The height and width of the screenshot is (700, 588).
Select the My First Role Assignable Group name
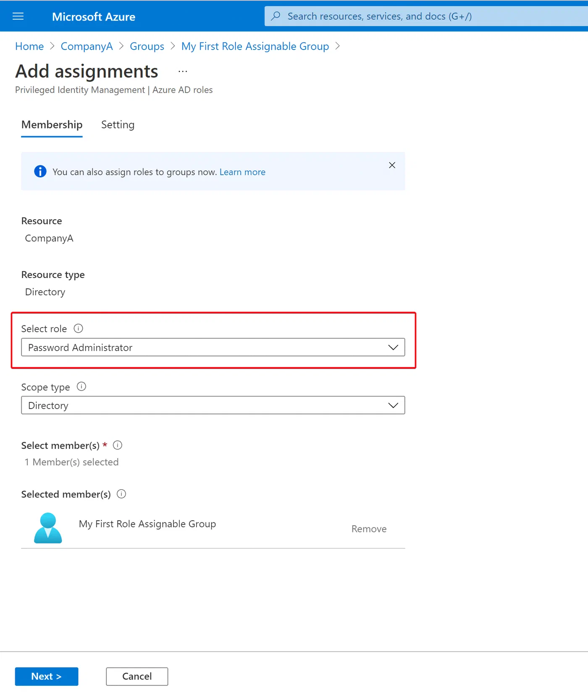(x=147, y=524)
